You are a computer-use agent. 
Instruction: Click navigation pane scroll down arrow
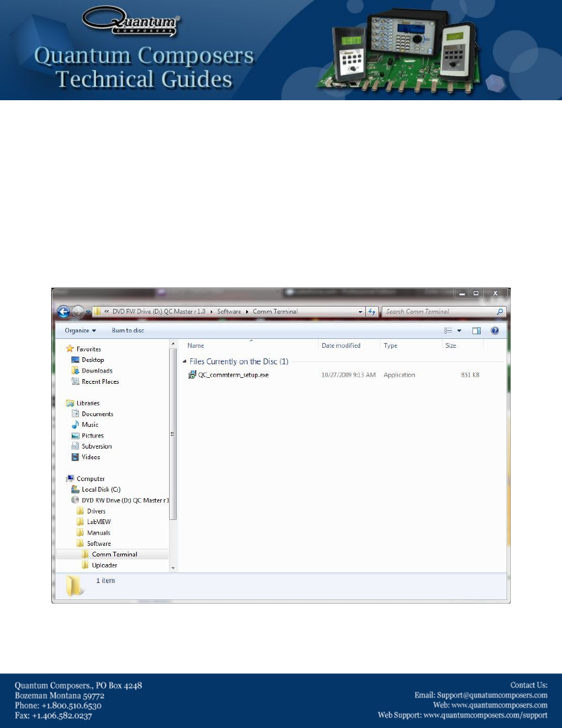(x=173, y=568)
